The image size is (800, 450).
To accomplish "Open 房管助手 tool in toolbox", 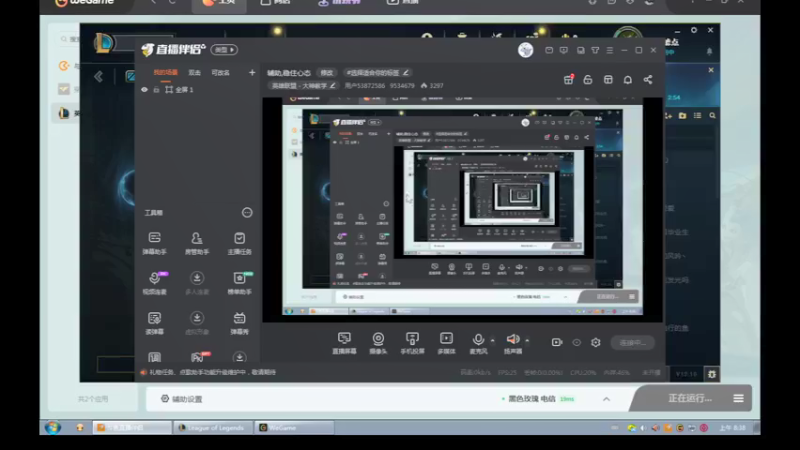I will coord(197,243).
